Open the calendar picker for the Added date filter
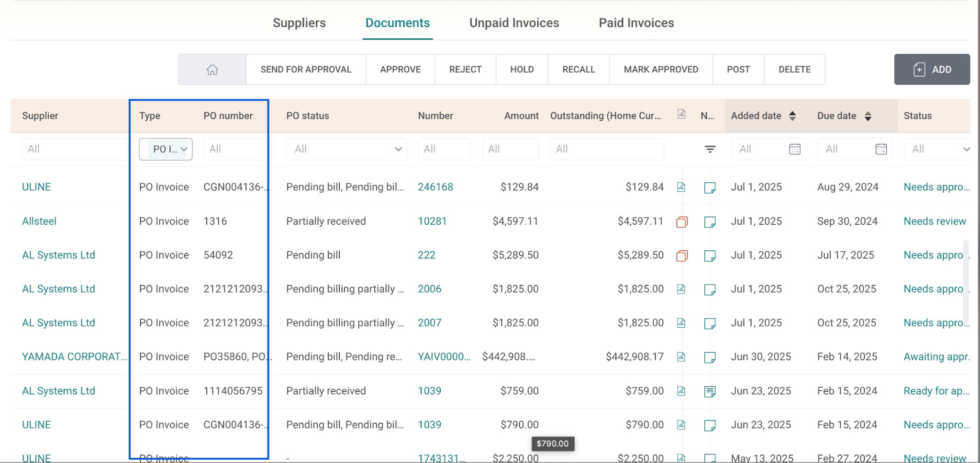This screenshot has width=980, height=463. [x=795, y=149]
